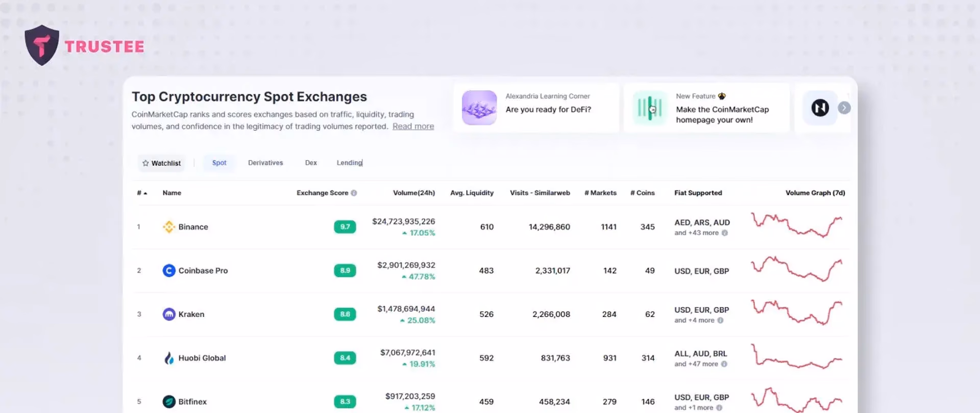Screen dimensions: 980x413
Task: Click the Coinbase Pro logo icon
Action: (x=169, y=271)
